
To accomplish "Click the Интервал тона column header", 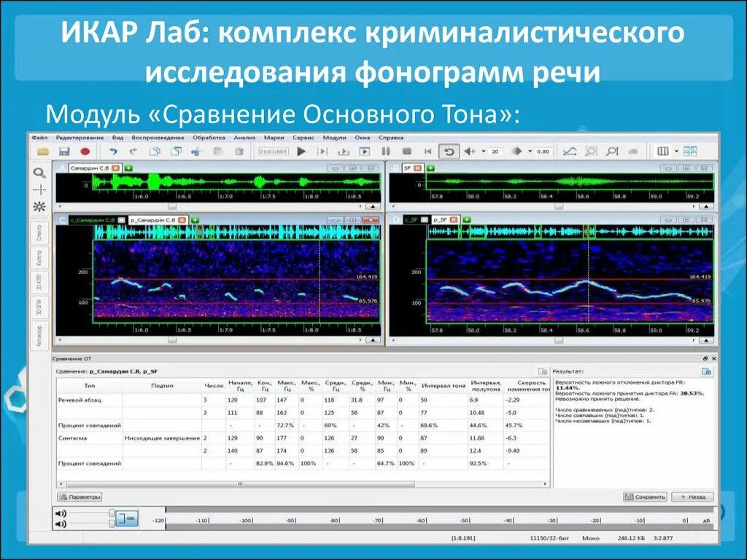I will pos(443,386).
